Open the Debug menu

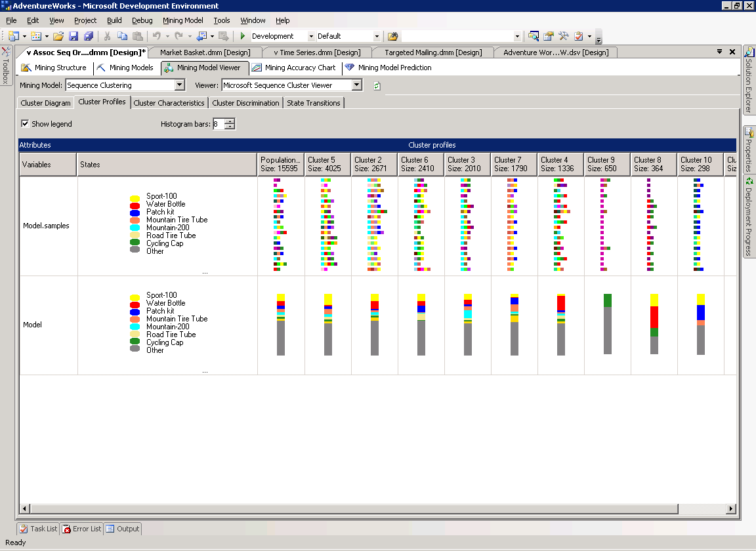tap(142, 20)
